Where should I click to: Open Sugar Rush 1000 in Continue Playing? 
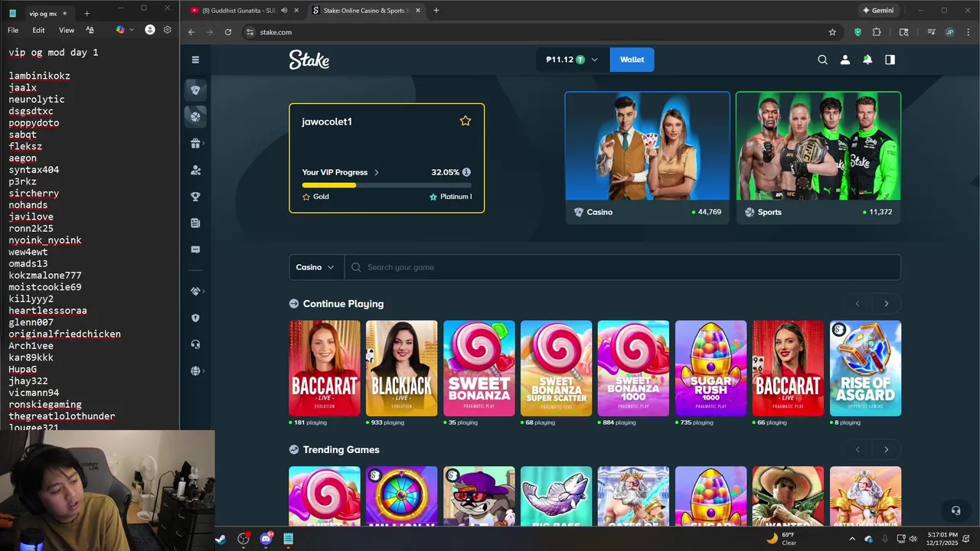[710, 368]
